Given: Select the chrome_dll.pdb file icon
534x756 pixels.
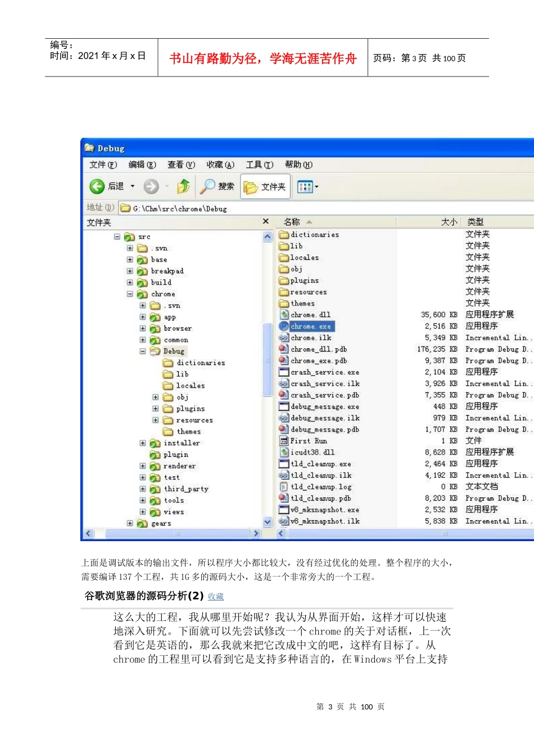Looking at the screenshot, I should (284, 349).
